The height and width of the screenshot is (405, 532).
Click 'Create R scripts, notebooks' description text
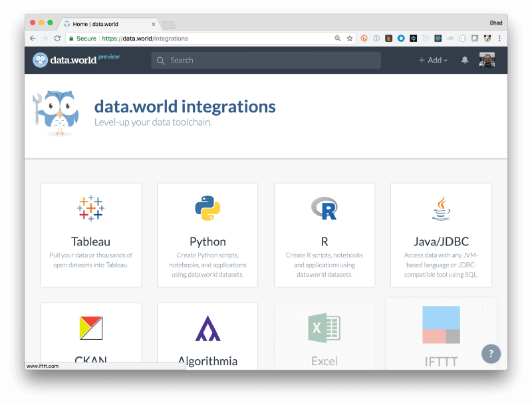pos(325,255)
